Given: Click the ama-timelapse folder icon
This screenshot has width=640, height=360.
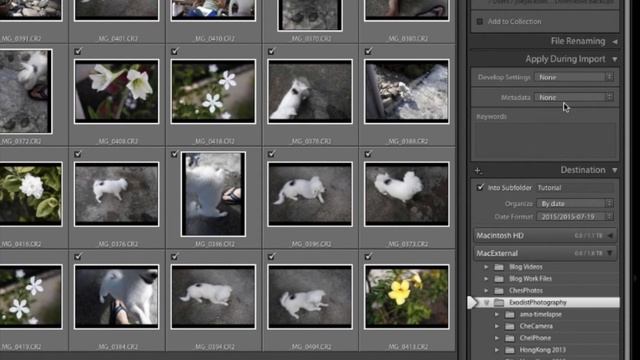Looking at the screenshot, I should point(509,314).
